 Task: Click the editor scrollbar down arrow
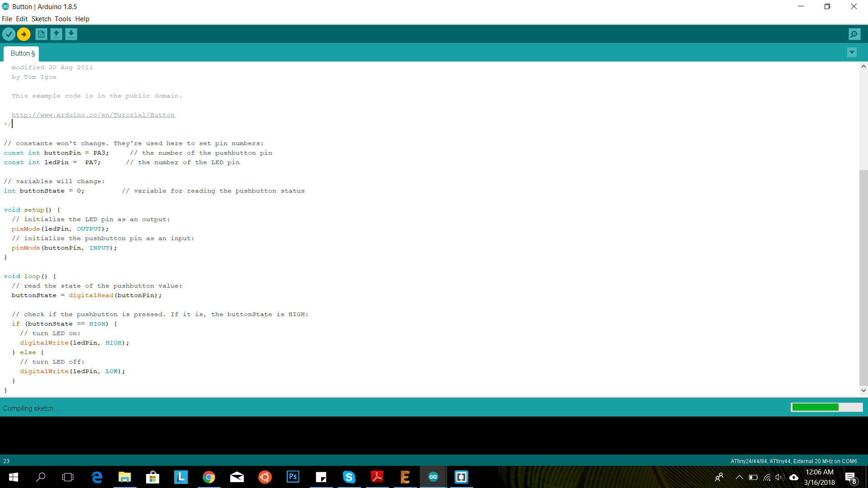coord(863,390)
